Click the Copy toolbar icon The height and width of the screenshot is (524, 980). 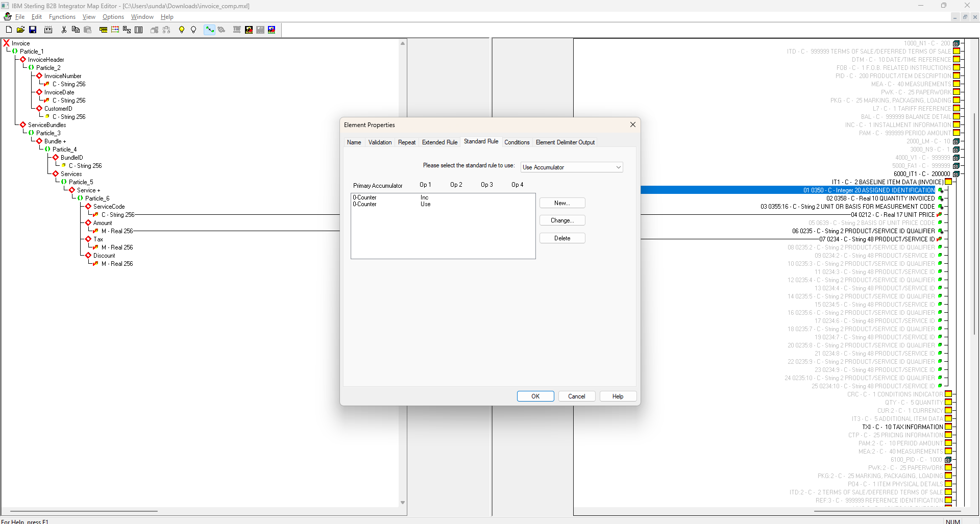coord(76,30)
